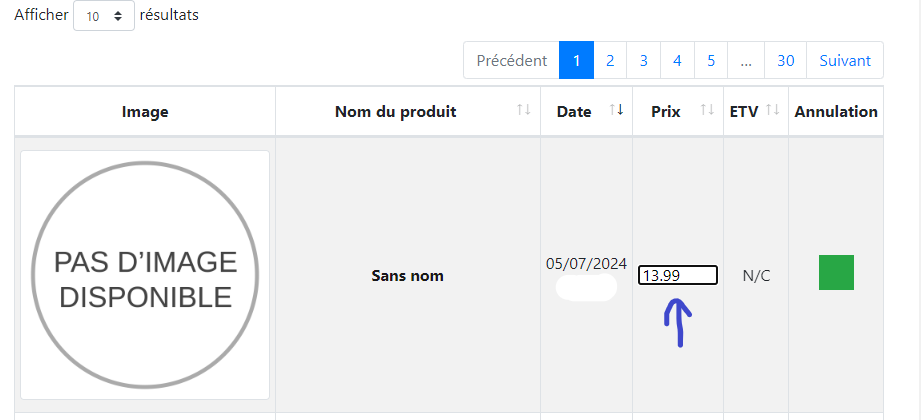This screenshot has width=921, height=420.
Task: Click the Image column header
Action: tap(145, 112)
